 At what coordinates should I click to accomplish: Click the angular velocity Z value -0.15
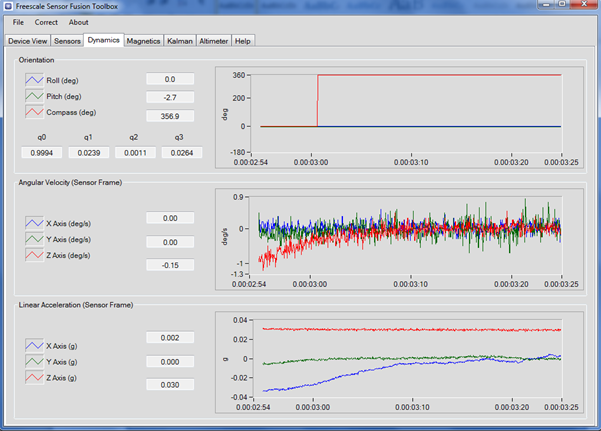(170, 265)
